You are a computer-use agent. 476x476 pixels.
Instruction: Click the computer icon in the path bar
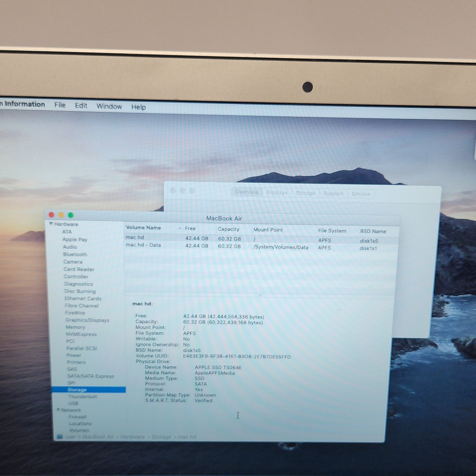(x=60, y=437)
